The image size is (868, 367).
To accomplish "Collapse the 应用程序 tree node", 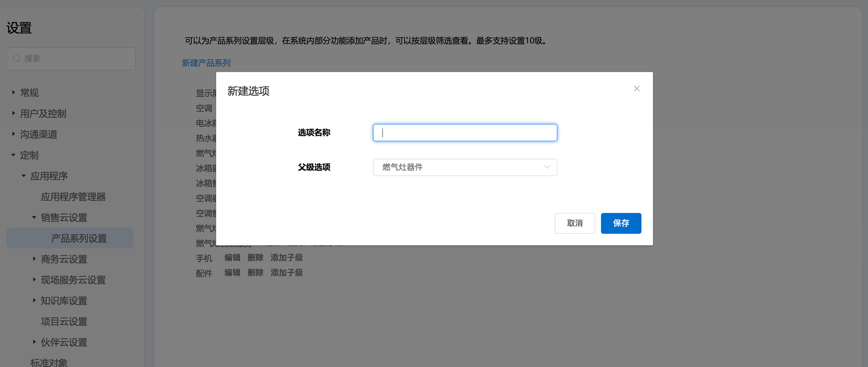I will click(x=24, y=176).
